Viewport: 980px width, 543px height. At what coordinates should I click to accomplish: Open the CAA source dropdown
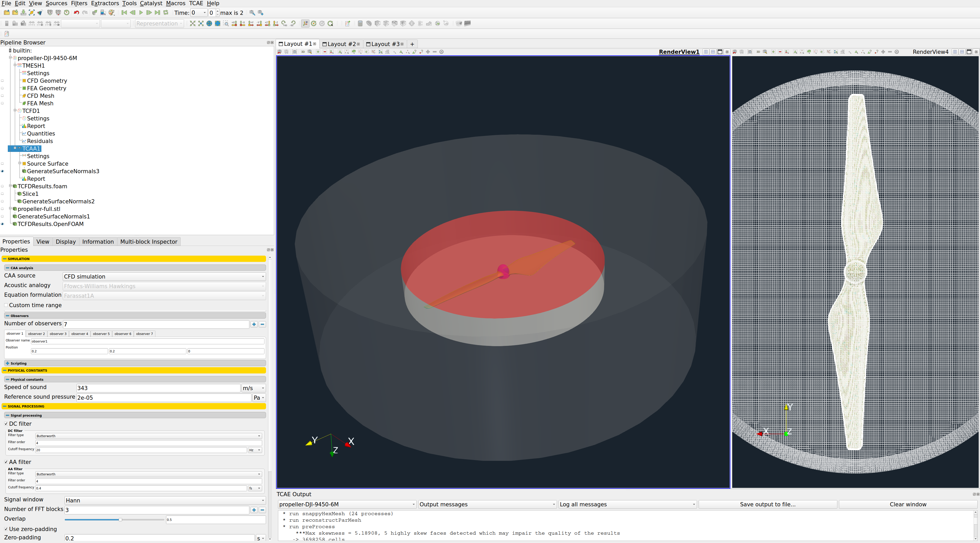tap(164, 277)
